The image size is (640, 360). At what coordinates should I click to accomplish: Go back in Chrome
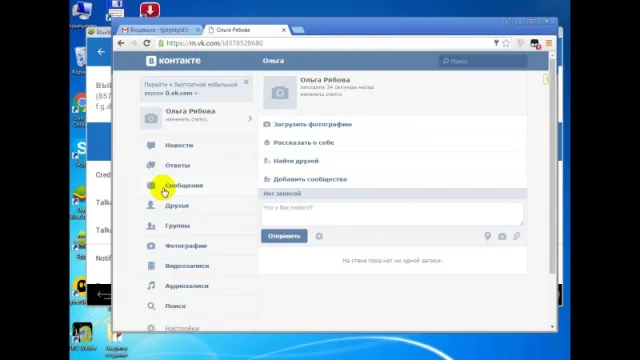tap(121, 43)
